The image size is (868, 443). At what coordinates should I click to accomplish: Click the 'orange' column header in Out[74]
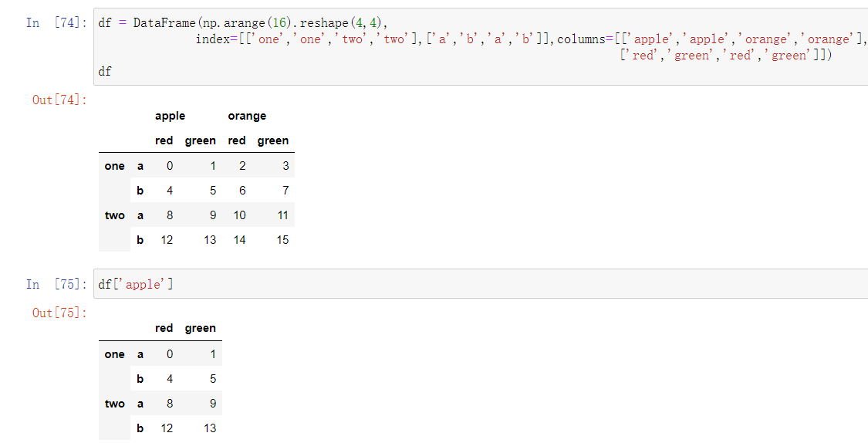[247, 116]
